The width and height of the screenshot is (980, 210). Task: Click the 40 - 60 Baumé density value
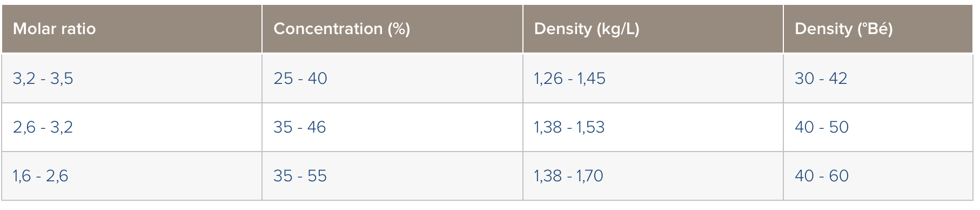coord(821,176)
